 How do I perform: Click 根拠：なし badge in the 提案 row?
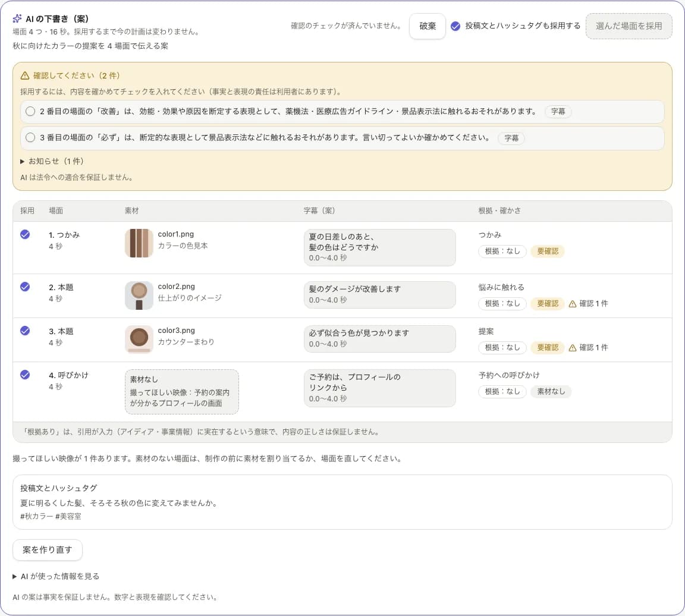pyautogui.click(x=502, y=348)
